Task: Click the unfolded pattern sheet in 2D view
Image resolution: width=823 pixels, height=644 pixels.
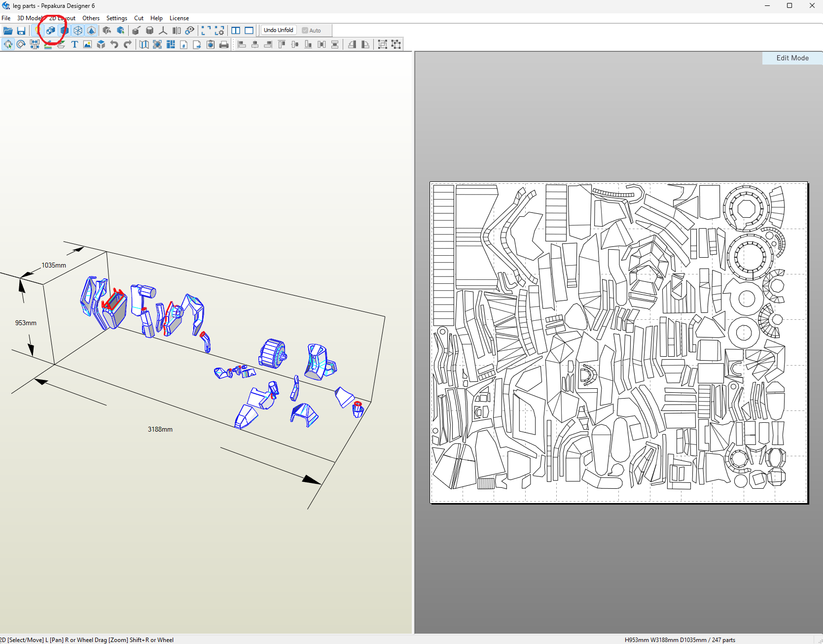Action: tap(618, 342)
